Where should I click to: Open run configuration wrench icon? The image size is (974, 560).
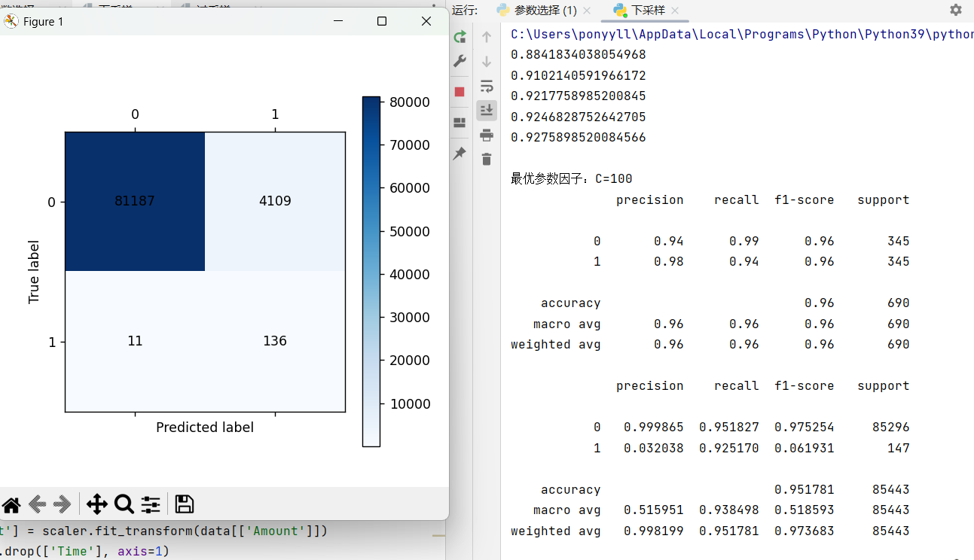coord(460,62)
